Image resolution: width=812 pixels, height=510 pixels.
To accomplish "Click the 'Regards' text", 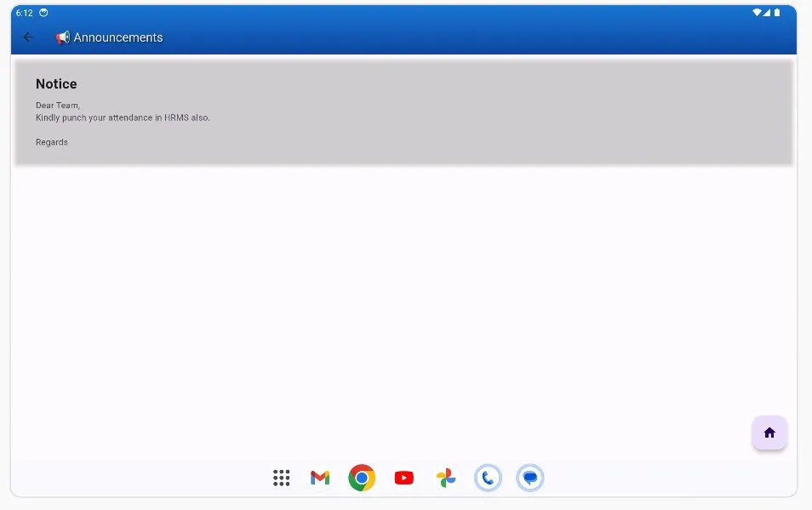I will (52, 142).
